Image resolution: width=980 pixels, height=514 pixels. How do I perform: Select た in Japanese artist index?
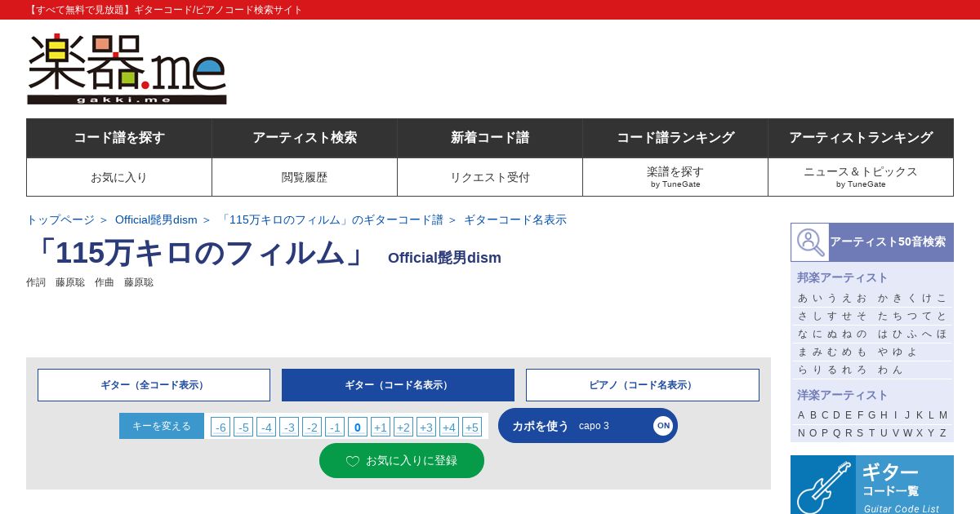pos(883,316)
